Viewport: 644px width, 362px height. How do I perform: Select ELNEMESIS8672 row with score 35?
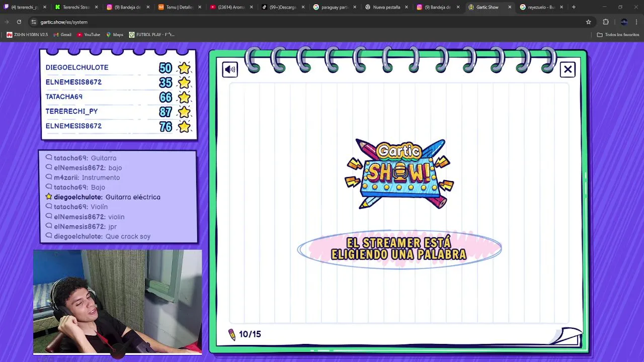[118, 82]
